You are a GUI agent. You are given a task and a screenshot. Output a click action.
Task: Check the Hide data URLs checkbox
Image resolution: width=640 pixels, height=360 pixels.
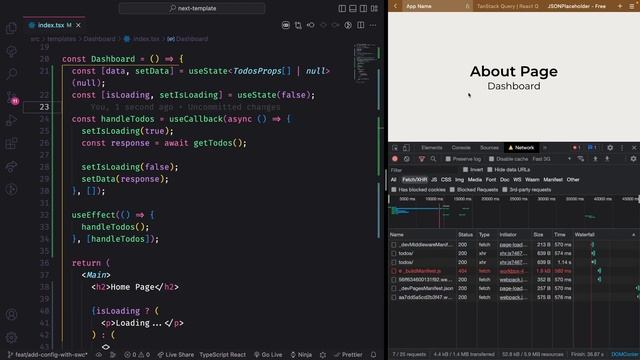[490, 169]
